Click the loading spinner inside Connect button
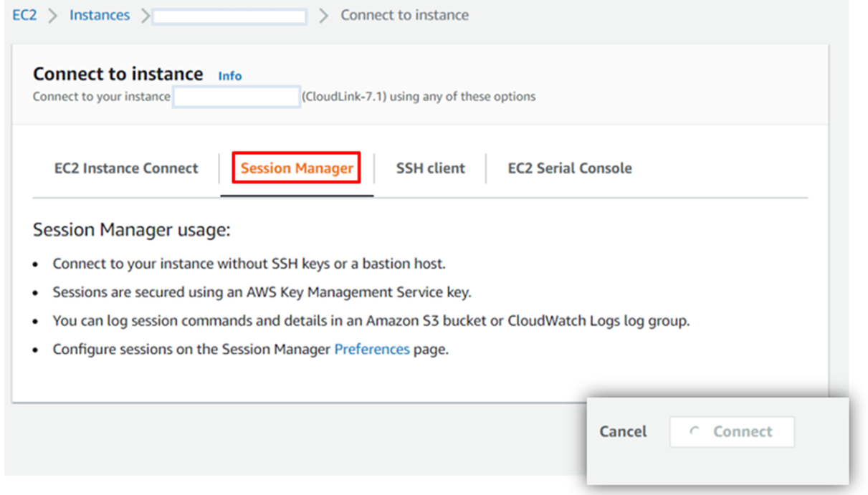The width and height of the screenshot is (868, 495). [x=693, y=431]
